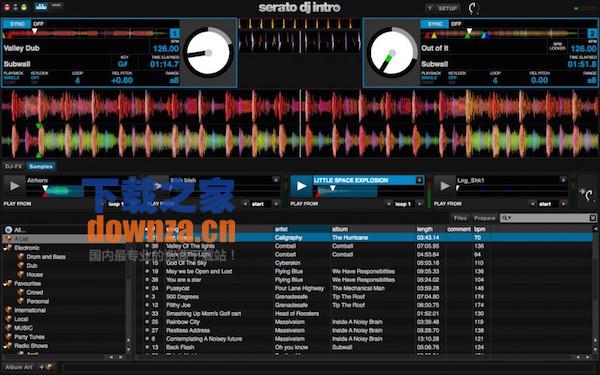
Task: Open the Files panel
Action: coord(460,218)
